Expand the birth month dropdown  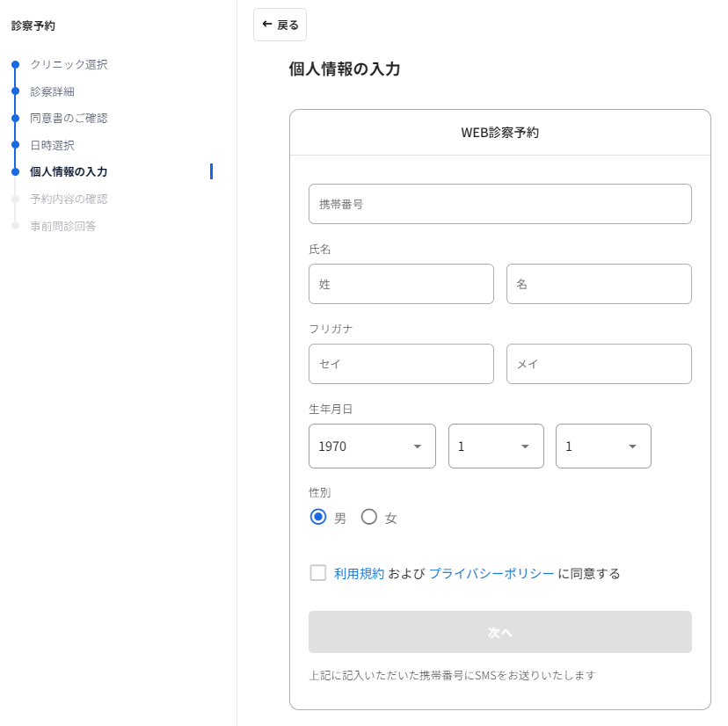(x=496, y=446)
